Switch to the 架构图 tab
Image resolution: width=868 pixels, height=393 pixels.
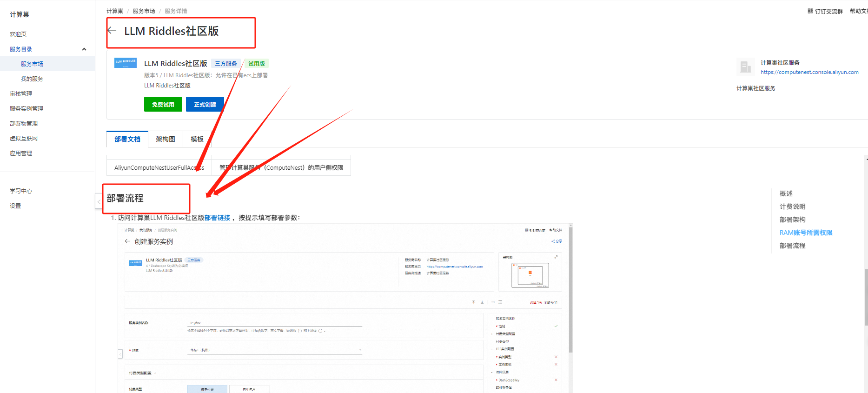click(x=166, y=139)
